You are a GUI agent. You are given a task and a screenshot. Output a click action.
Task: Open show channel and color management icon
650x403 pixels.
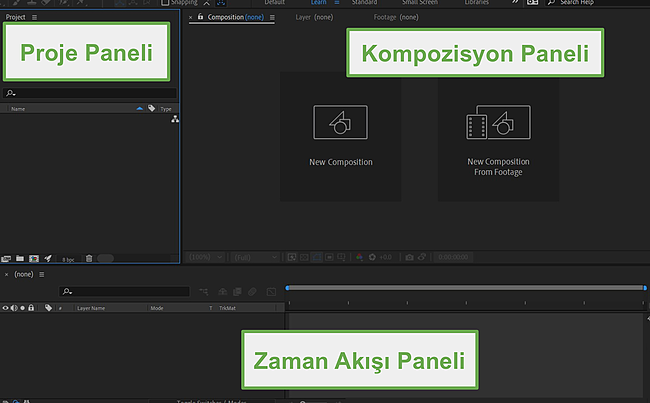pos(359,257)
